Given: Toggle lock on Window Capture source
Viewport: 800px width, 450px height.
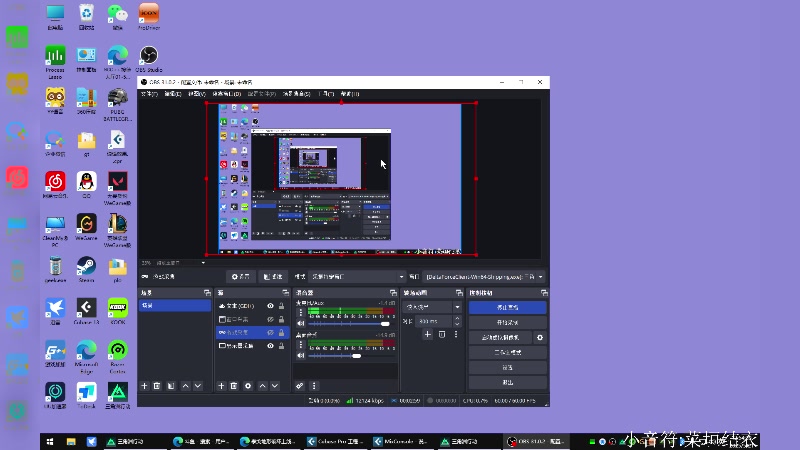Looking at the screenshot, I should (x=281, y=319).
